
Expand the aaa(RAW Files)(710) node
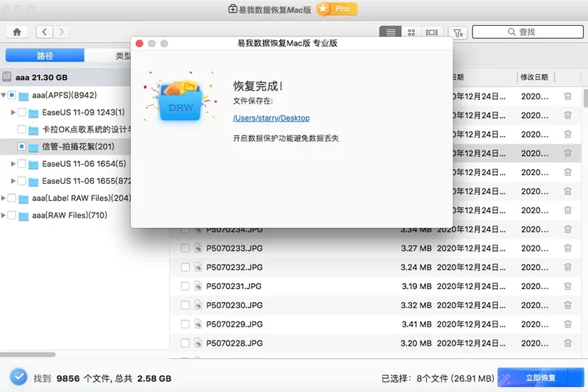[x=4, y=215]
